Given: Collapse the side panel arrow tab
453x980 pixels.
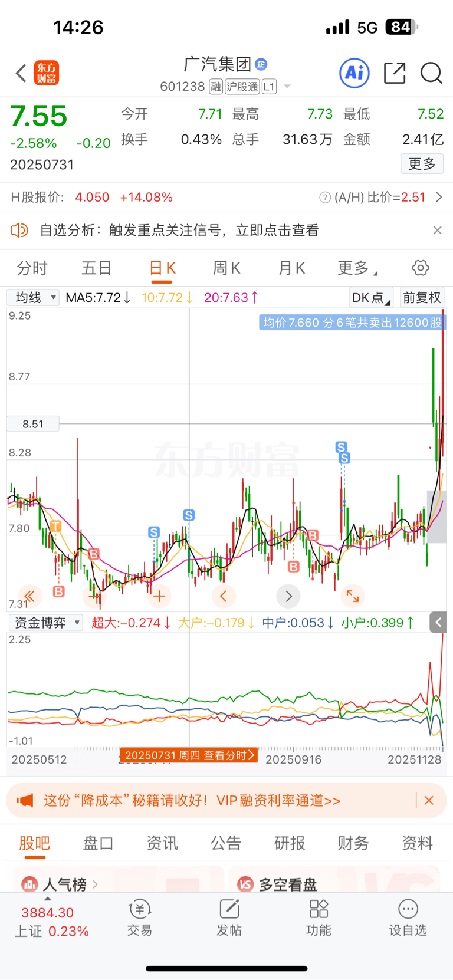Looking at the screenshot, I should coord(438,622).
